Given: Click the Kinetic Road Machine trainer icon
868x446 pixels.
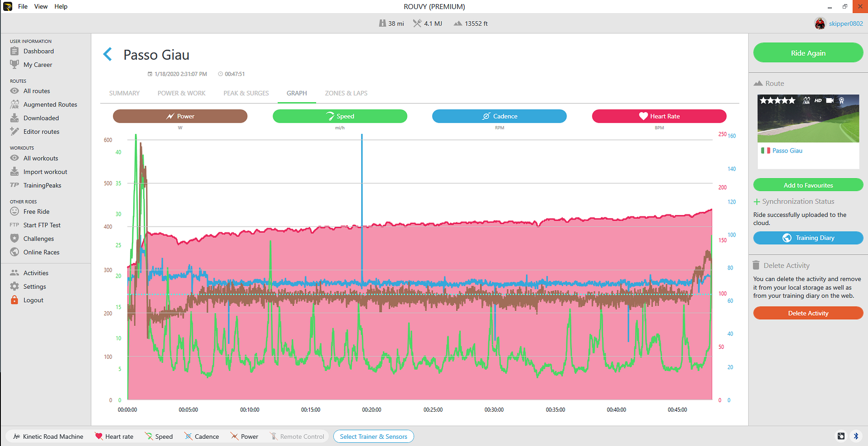Looking at the screenshot, I should (x=17, y=436).
